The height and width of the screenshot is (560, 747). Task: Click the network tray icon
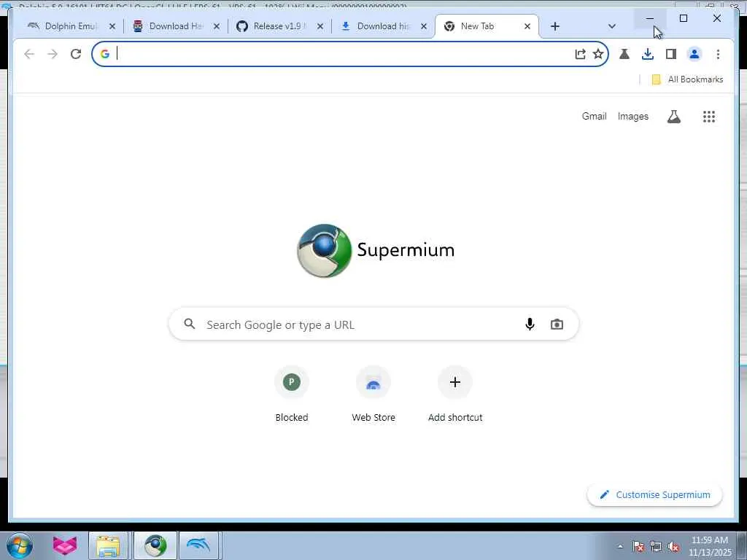coord(656,547)
